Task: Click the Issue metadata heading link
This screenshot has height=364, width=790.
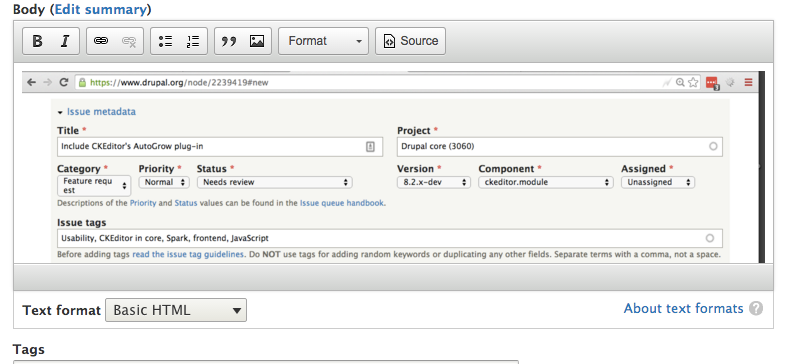Action: (x=101, y=111)
